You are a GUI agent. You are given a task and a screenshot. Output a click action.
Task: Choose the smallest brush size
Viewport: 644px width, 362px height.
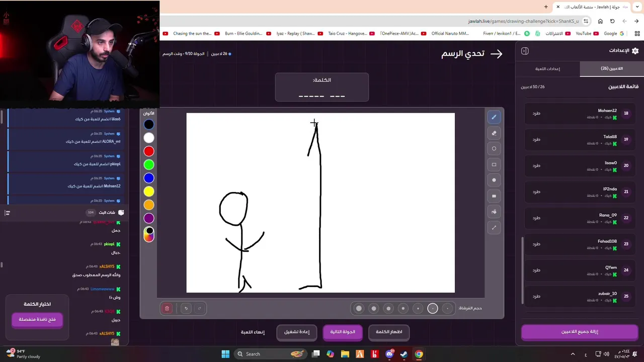[447, 308]
